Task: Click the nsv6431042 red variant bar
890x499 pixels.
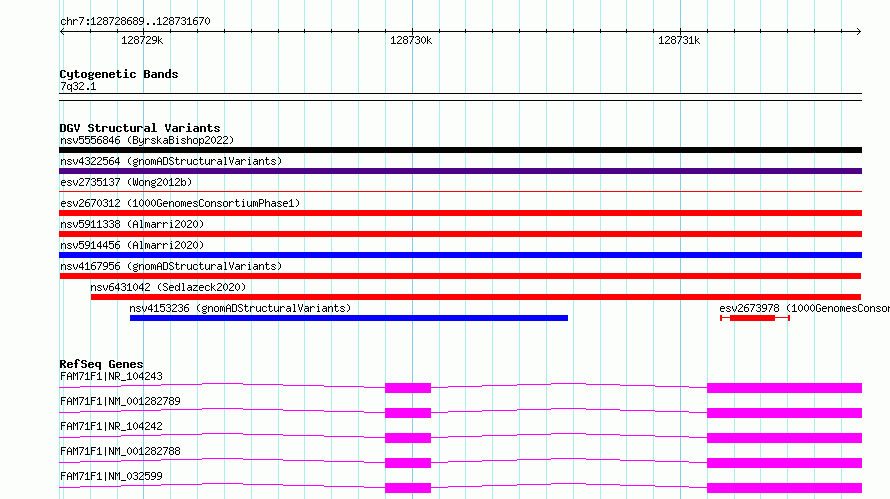Action: pyautogui.click(x=476, y=297)
